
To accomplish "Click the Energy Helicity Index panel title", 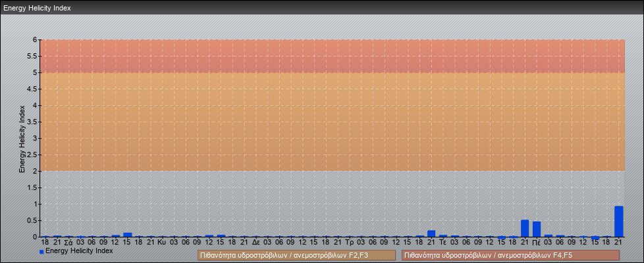I will coord(38,8).
